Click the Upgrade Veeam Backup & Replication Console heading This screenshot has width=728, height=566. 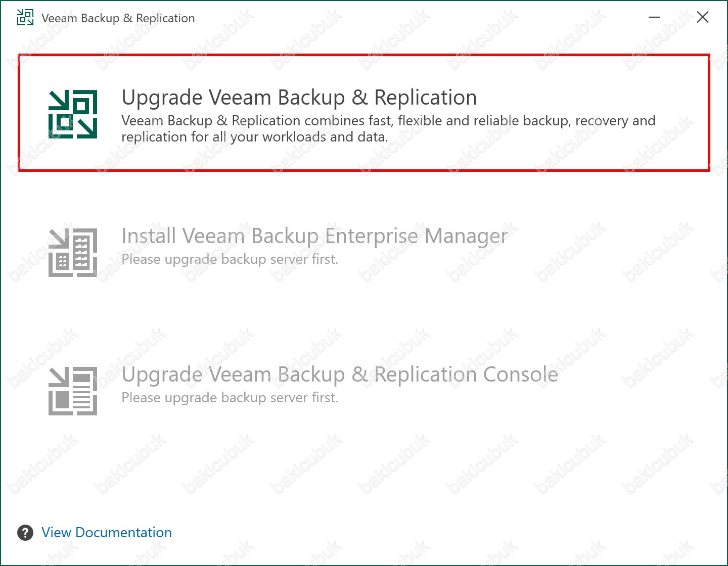pos(339,374)
